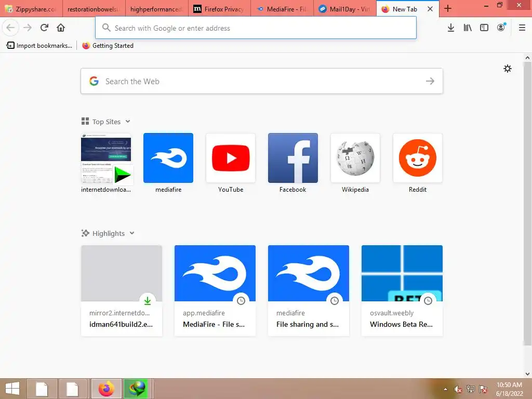Click Import bookmarks in bookmarks toolbar

point(39,46)
